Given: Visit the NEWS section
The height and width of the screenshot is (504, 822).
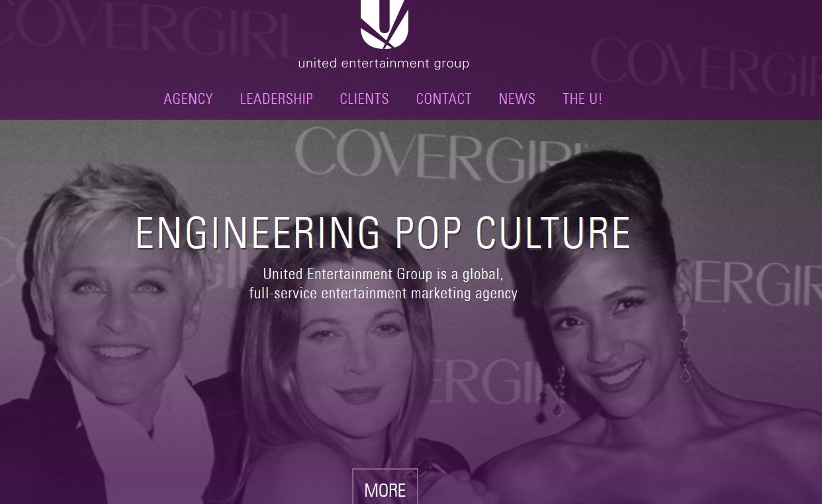Looking at the screenshot, I should [x=517, y=99].
